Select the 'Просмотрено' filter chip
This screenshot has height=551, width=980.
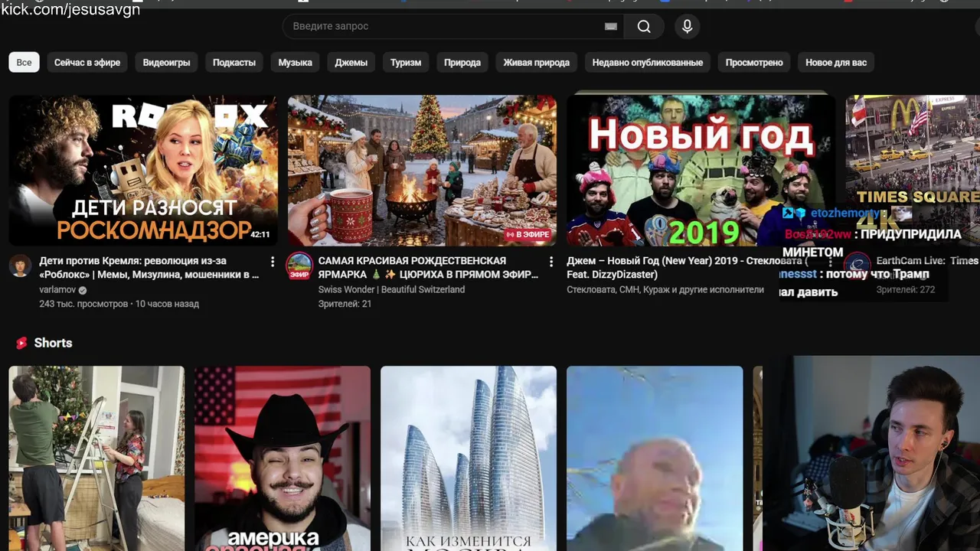pos(754,63)
